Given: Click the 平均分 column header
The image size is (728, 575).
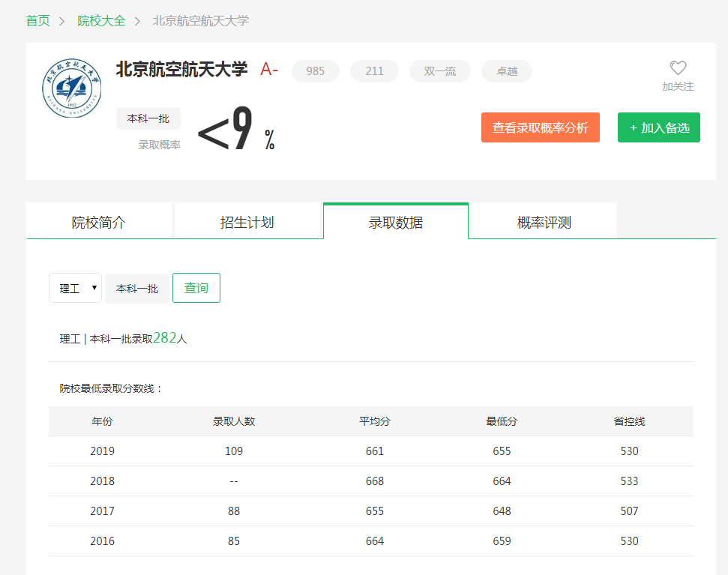Looking at the screenshot, I should click(x=375, y=421).
